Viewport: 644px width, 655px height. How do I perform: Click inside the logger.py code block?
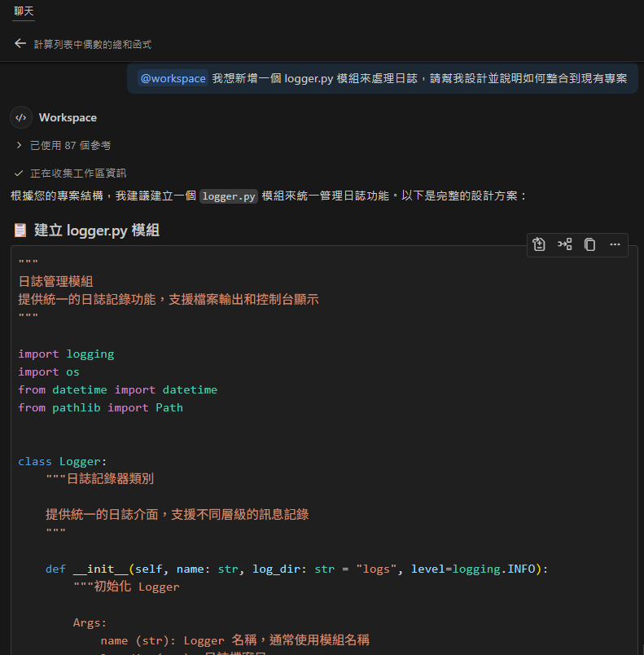pyautogui.click(x=244, y=448)
